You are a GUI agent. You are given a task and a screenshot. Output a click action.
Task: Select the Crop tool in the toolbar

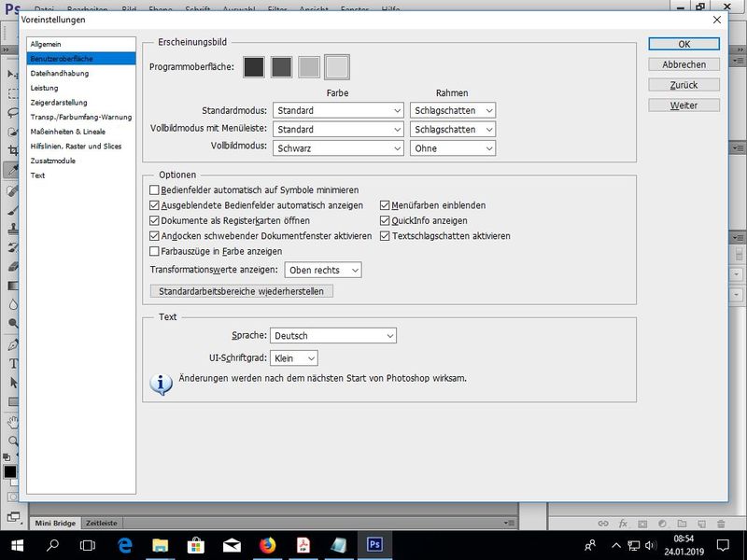click(x=13, y=150)
